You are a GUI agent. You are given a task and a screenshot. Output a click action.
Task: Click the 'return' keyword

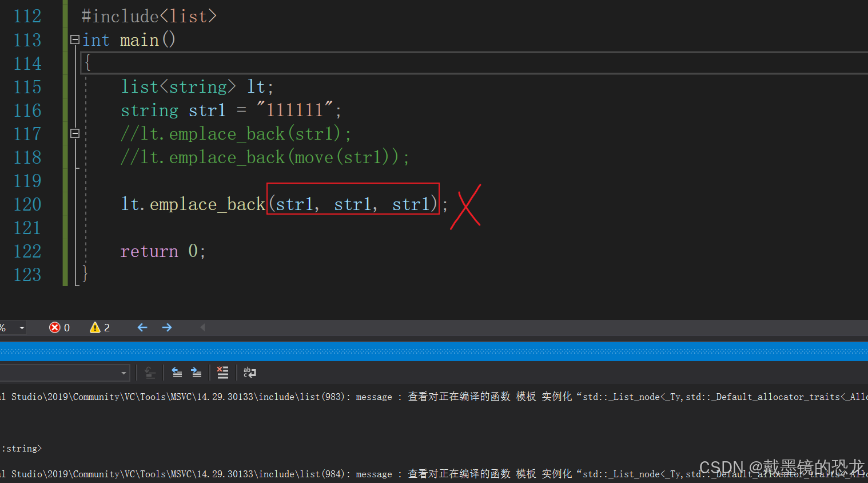tap(149, 251)
